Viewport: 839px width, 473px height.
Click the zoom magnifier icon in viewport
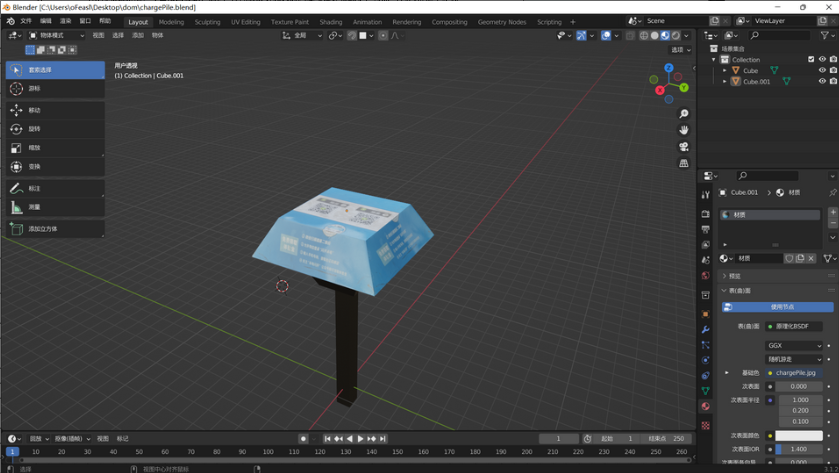[684, 114]
